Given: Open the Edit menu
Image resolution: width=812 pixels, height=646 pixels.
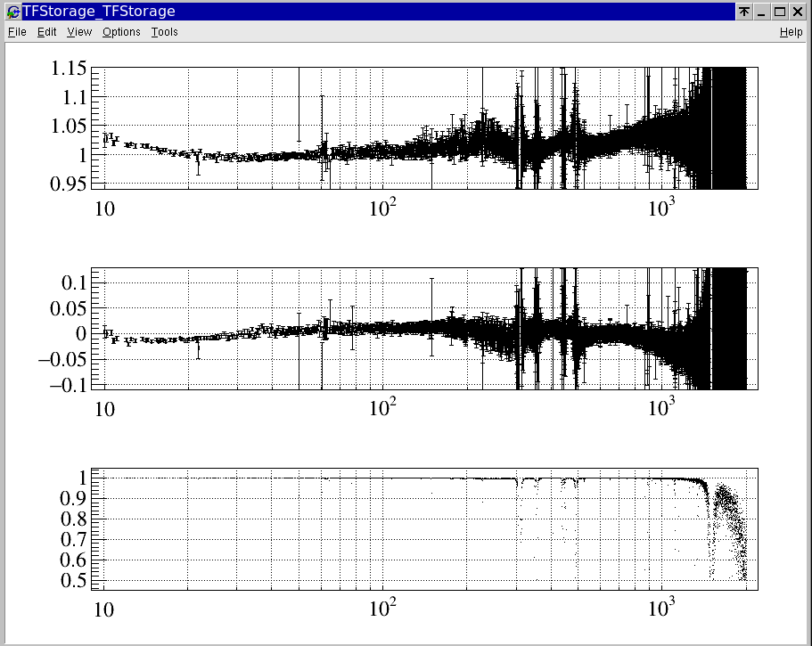Looking at the screenshot, I should pyautogui.click(x=46, y=32).
